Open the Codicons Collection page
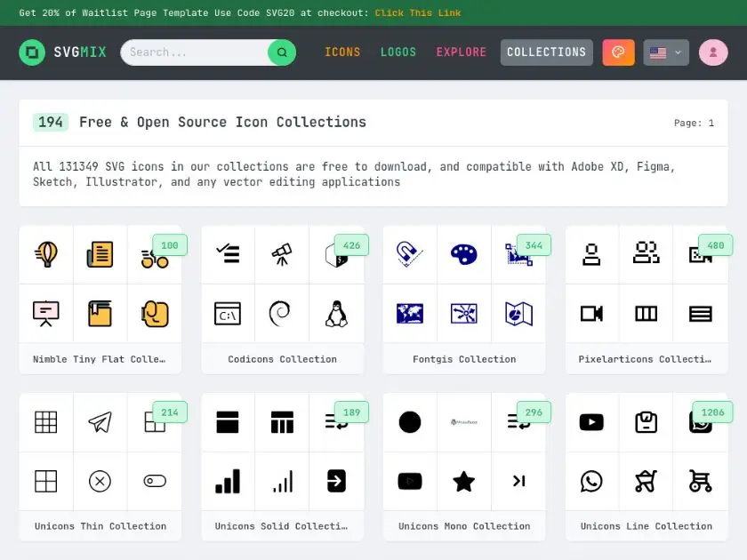The height and width of the screenshot is (560, 747). pos(282,359)
